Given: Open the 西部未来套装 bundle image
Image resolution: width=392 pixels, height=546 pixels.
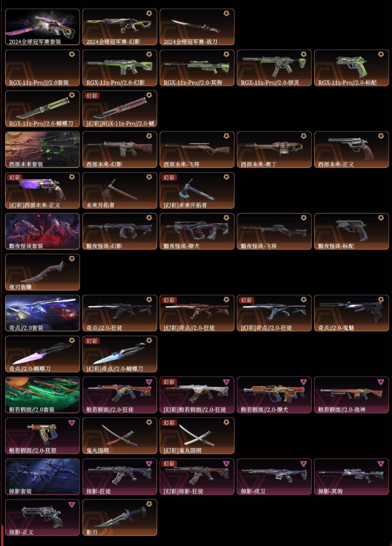Looking at the screenshot, I should tap(43, 150).
